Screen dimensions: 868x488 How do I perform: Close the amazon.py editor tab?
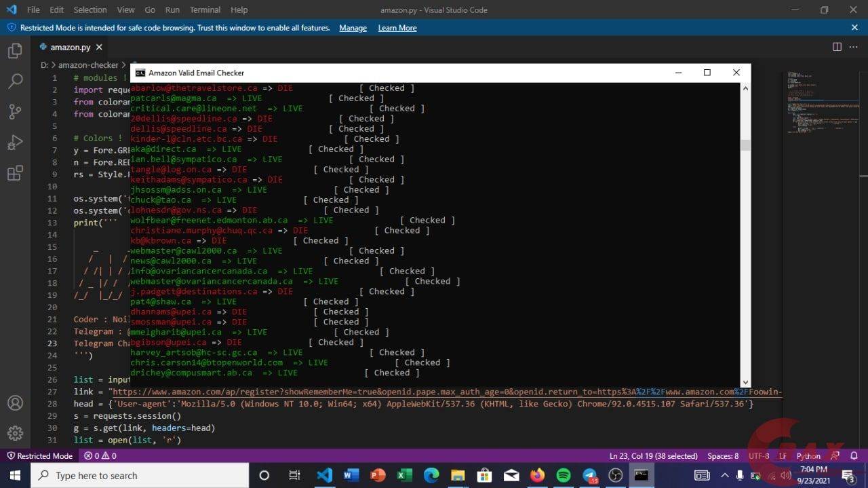coord(99,47)
